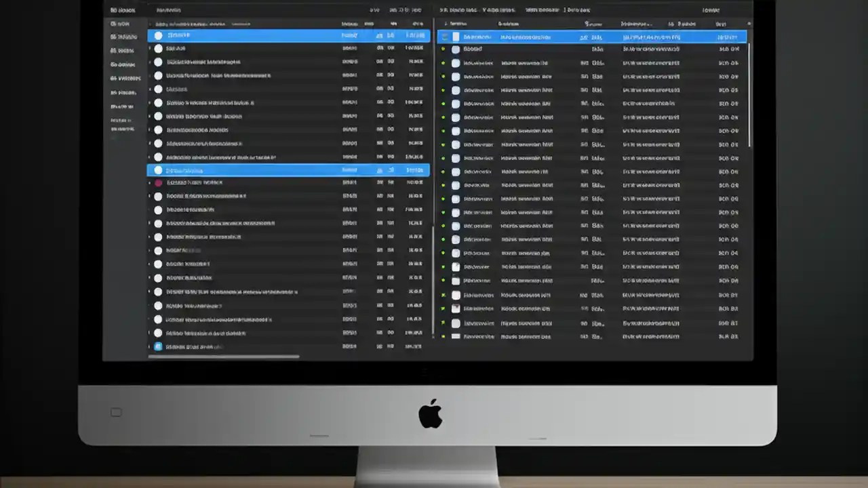Click the second sidebar item's icon

pos(113,37)
